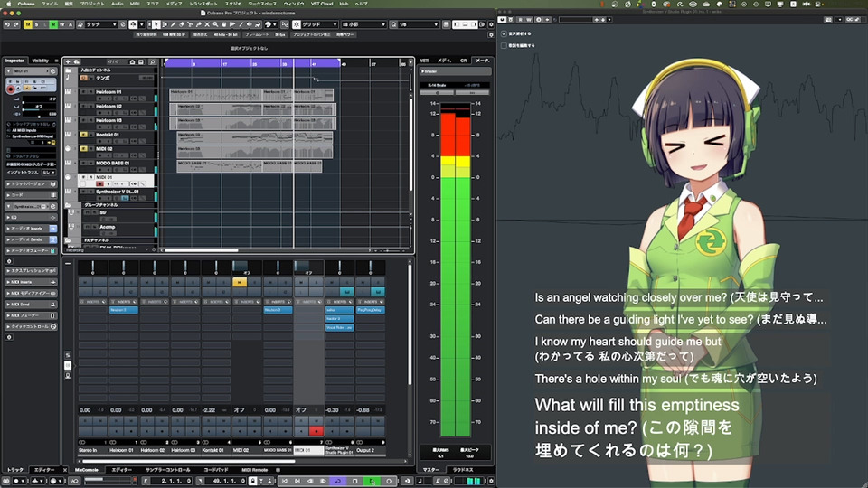Click the AQ auto-quantize button in transport
Screen dimensions: 868x488
75,481
